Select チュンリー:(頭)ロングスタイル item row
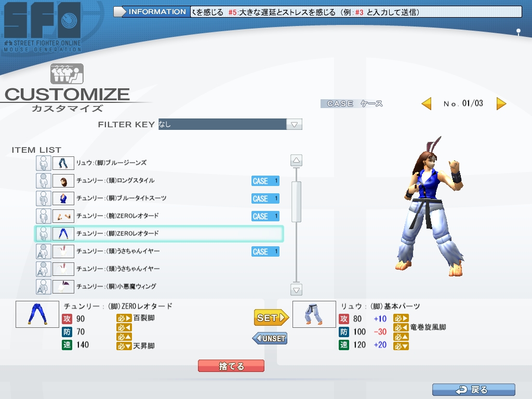The image size is (532, 399). 159,181
